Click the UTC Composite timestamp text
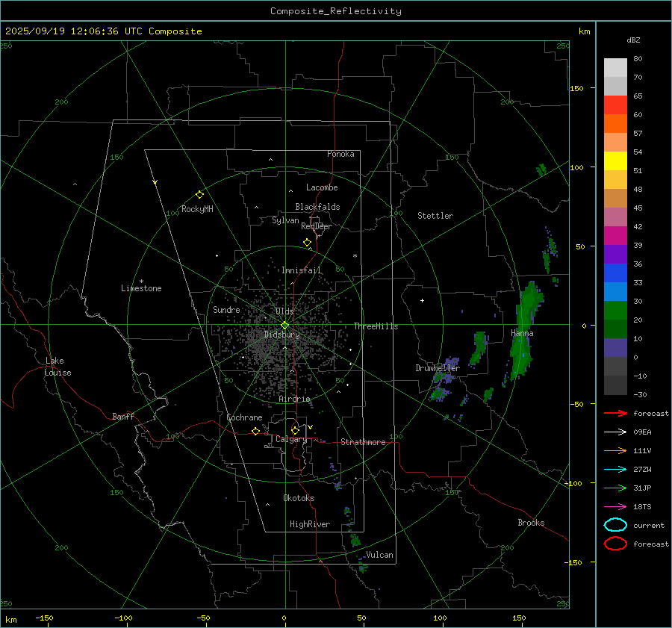Screen dimensions: 672x628 (103, 31)
